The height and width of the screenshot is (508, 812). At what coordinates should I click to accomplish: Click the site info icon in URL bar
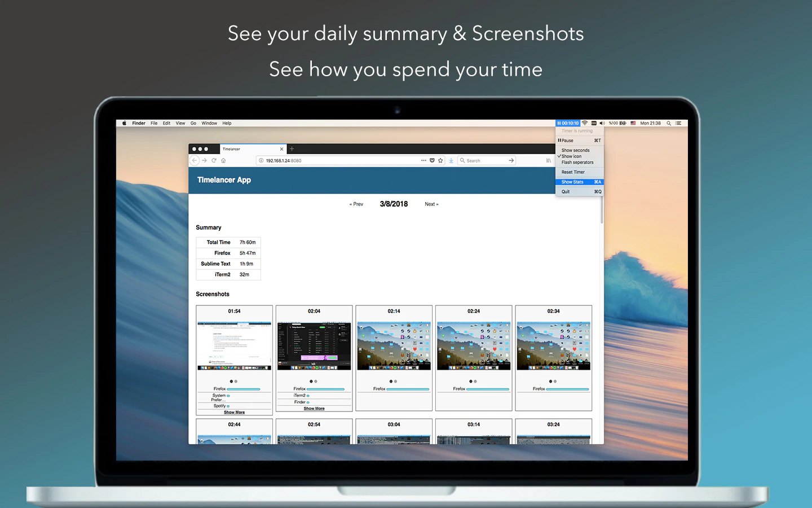[261, 160]
